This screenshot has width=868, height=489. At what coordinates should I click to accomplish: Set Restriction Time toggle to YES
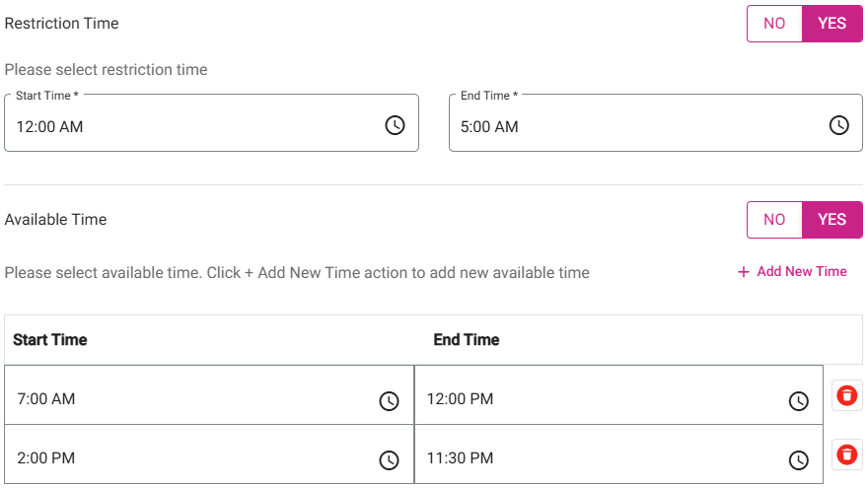click(x=832, y=24)
